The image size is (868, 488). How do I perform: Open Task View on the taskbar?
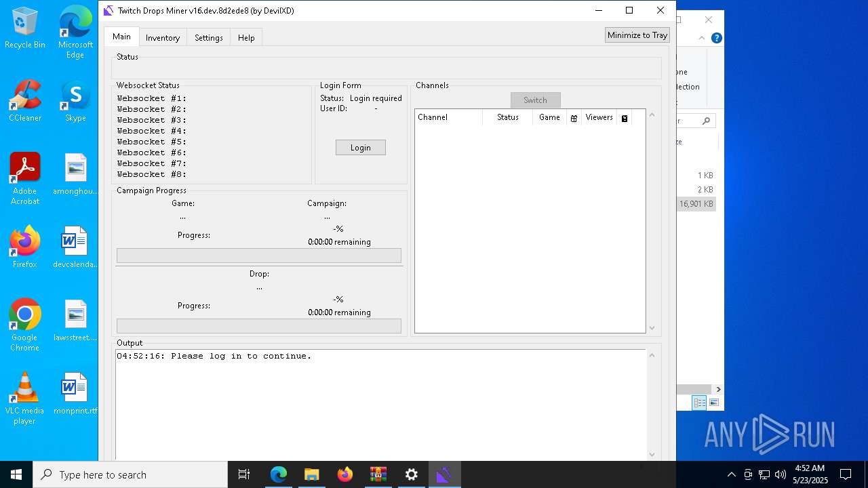(244, 474)
